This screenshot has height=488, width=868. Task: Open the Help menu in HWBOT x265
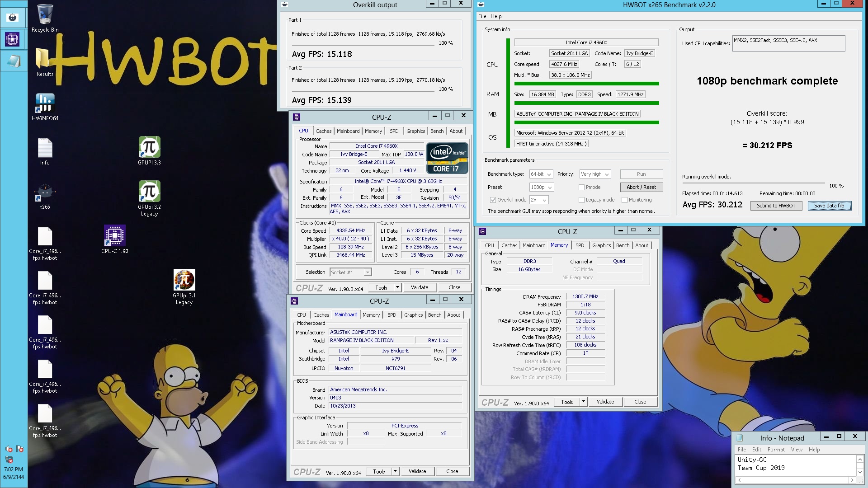pyautogui.click(x=496, y=16)
